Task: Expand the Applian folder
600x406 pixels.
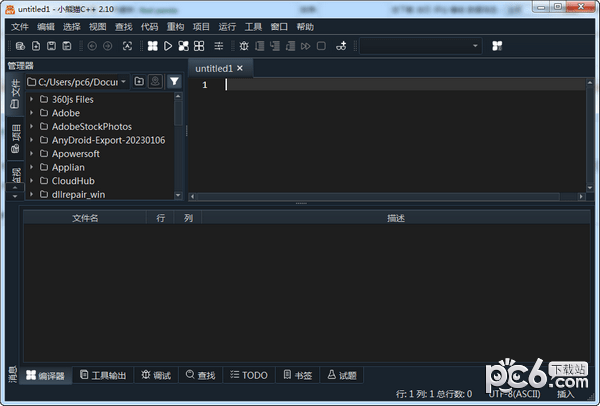Action: (x=31, y=167)
